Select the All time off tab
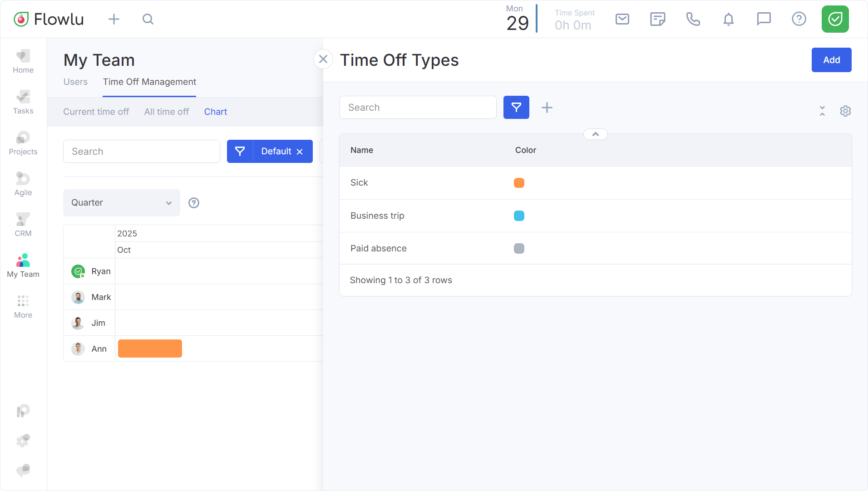This screenshot has height=491, width=868. (x=166, y=112)
